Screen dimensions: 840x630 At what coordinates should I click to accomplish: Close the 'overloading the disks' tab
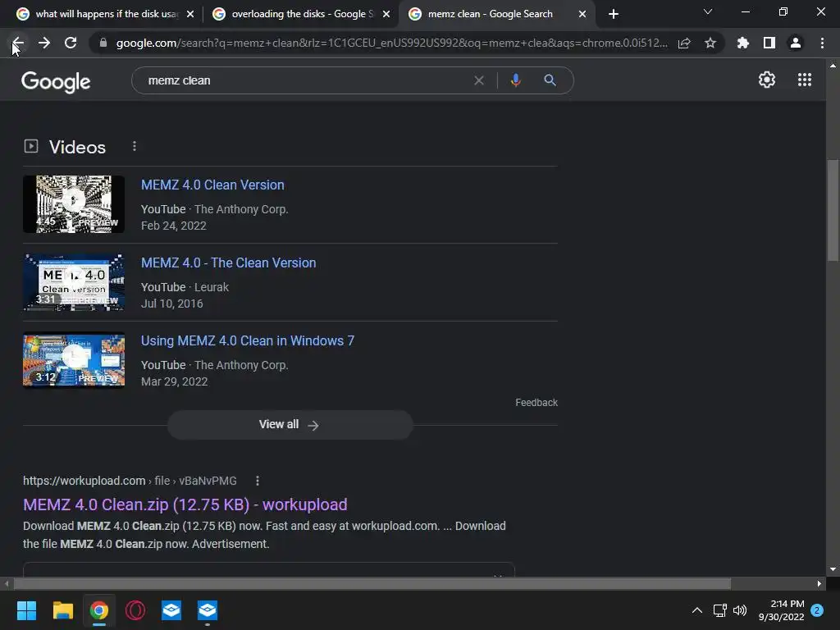386,14
